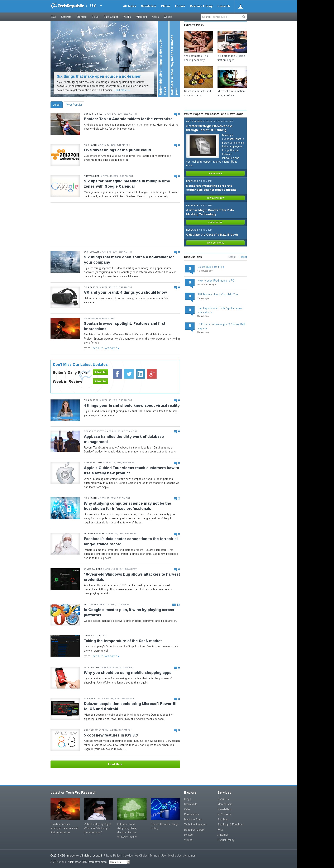Subscribe to Editor's Daily Picks
Viewport: 334px width, 868px height.
point(100,372)
